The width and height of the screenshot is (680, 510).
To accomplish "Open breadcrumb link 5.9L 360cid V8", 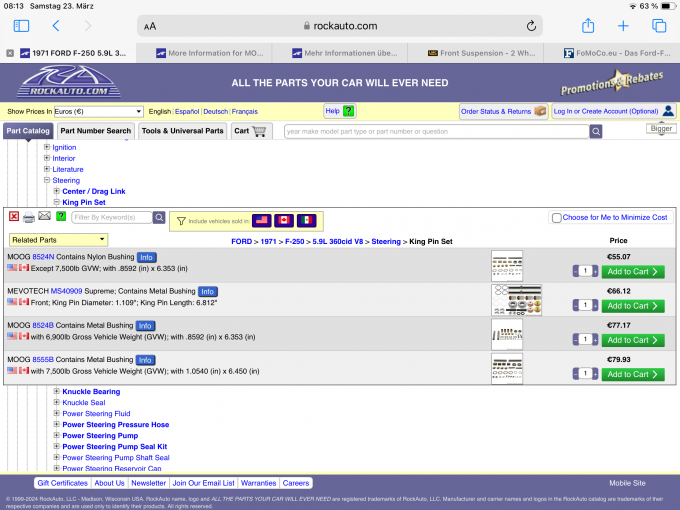I will coord(337,242).
